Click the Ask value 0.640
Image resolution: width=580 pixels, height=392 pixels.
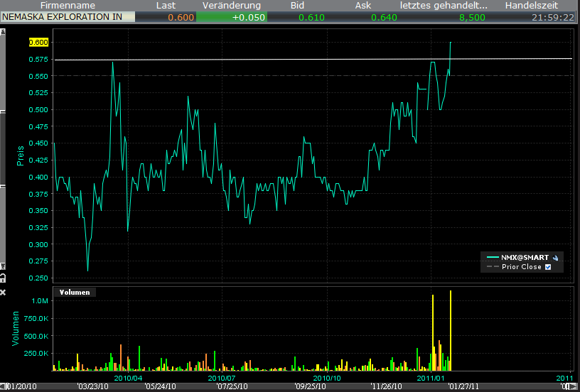point(382,17)
